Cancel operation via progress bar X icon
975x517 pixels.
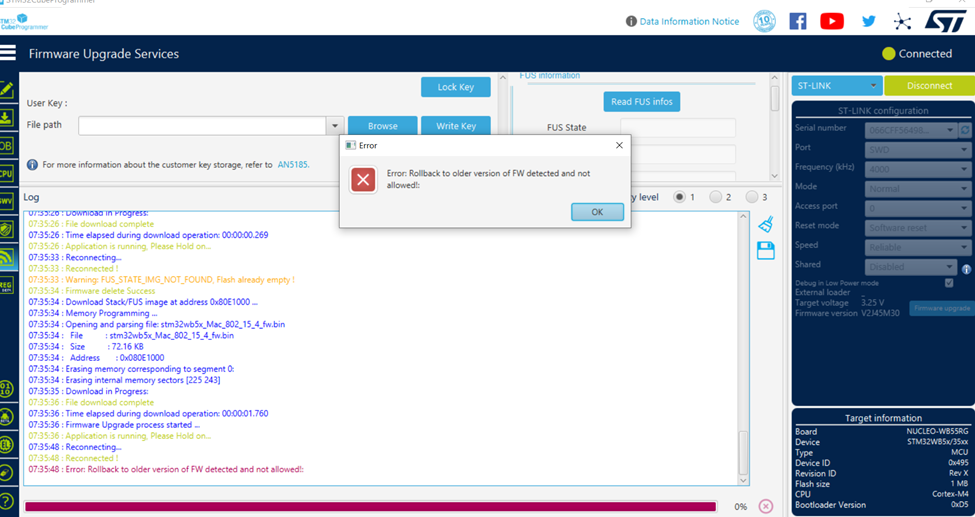pos(766,506)
